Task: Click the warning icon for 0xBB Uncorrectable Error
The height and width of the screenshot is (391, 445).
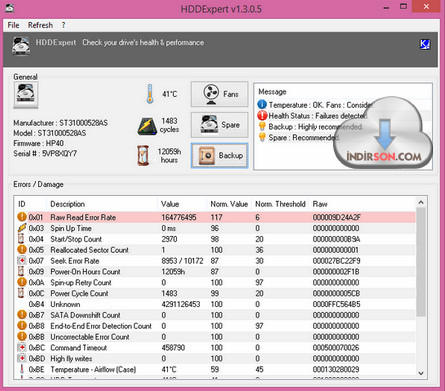Action: click(22, 337)
